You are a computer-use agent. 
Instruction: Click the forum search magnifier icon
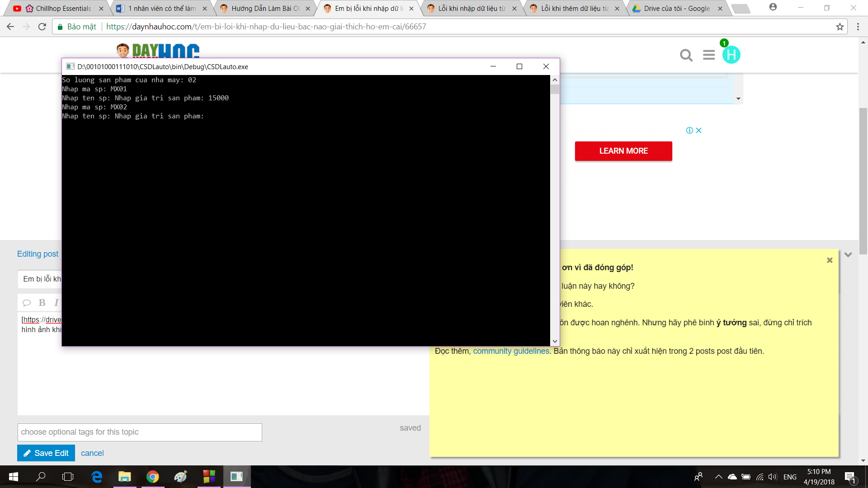tap(686, 55)
